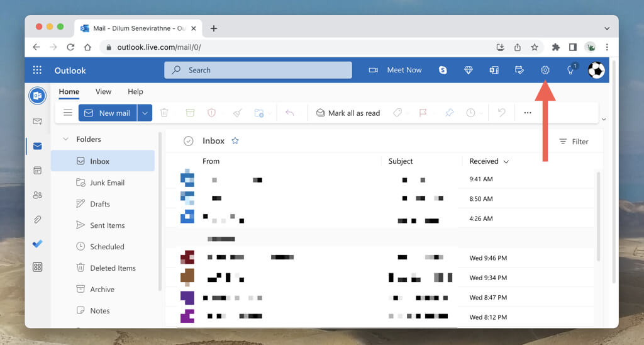Screen dimensions: 644x345
Task: Toggle the Inbox favorite star
Action: [x=235, y=140]
